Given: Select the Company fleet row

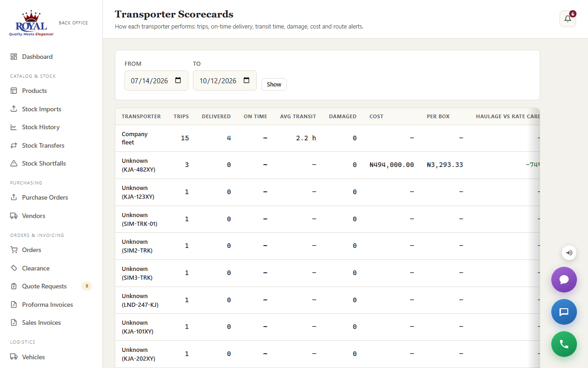Looking at the screenshot, I should tap(327, 138).
